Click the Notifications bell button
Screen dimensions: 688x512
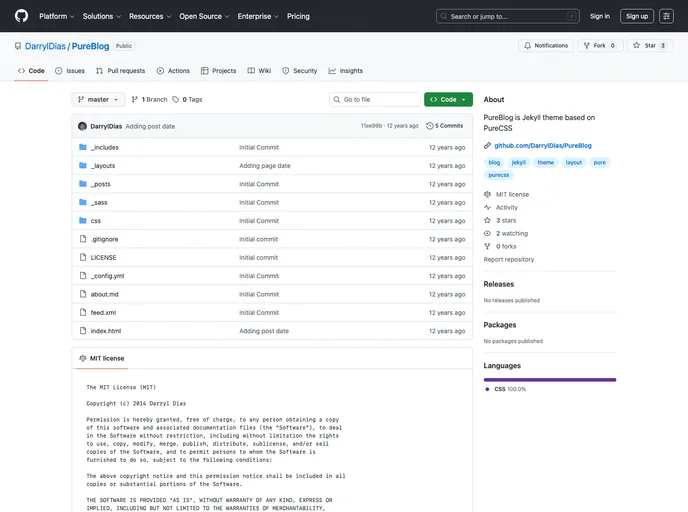pyautogui.click(x=546, y=45)
